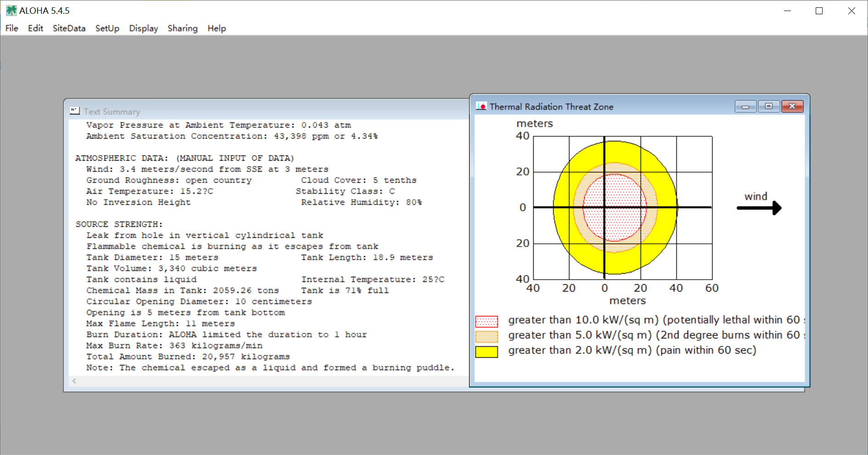Maximize the ALOHA main window

tap(819, 11)
